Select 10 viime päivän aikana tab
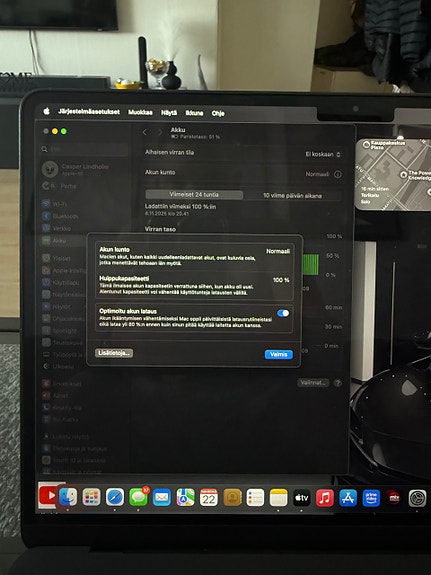 (x=292, y=195)
